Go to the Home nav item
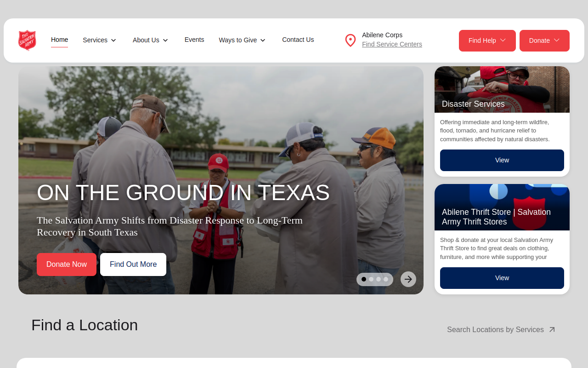 tap(59, 40)
